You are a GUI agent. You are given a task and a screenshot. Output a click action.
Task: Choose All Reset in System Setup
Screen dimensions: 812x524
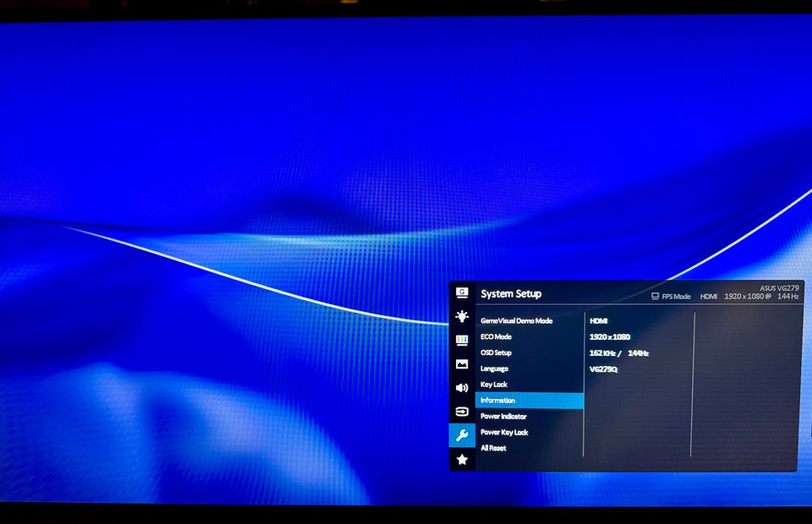[x=494, y=448]
